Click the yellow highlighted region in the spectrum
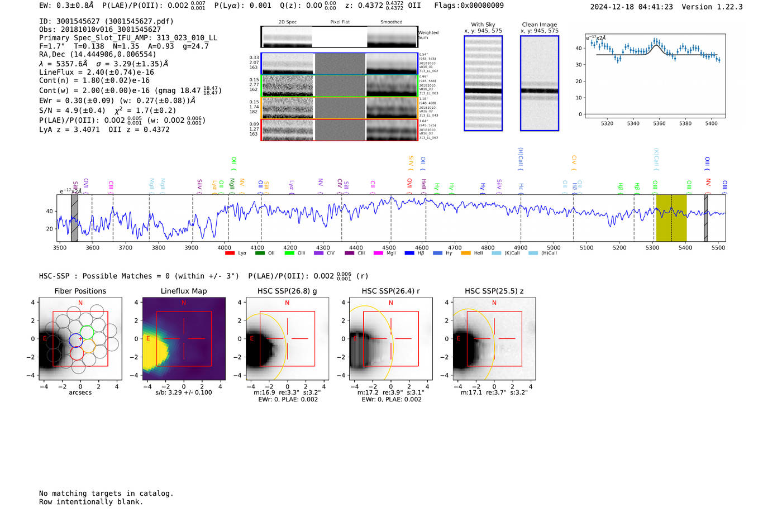The image size is (782, 532). tap(671, 218)
